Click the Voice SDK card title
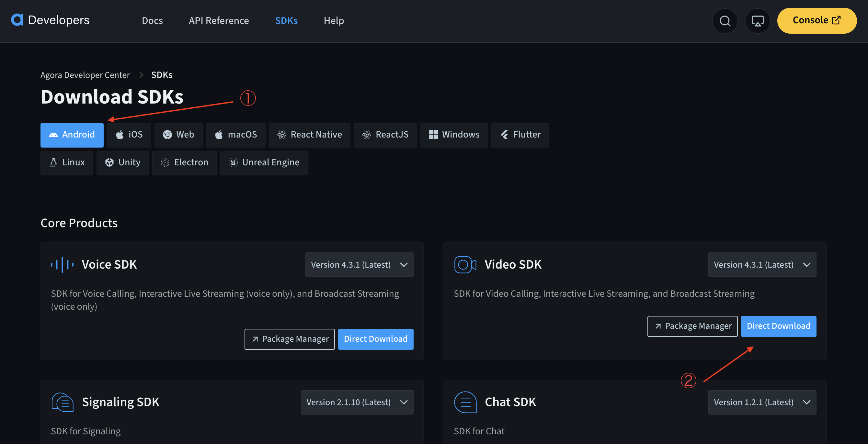 (109, 265)
